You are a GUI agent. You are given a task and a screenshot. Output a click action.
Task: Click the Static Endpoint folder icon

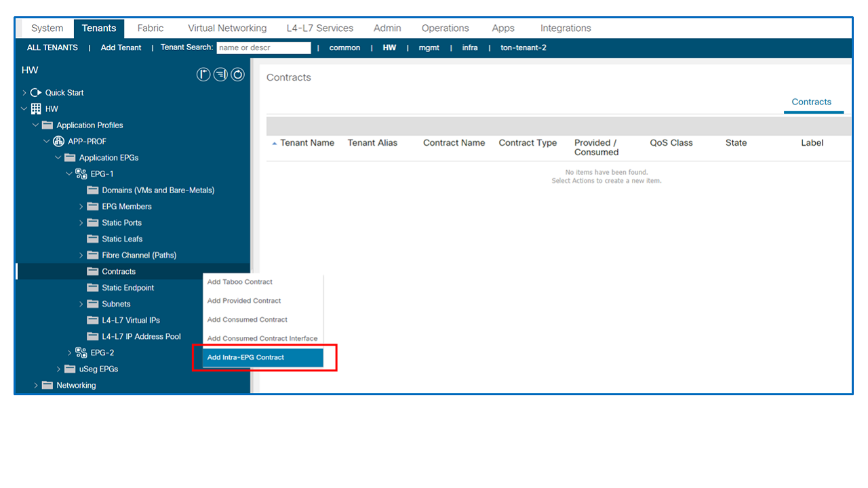click(93, 288)
